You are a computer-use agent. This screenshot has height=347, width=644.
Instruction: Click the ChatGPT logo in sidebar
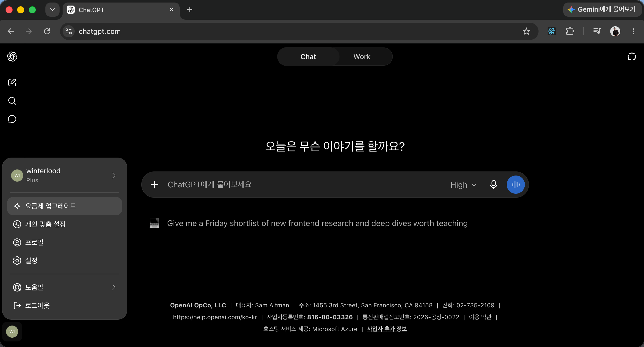[12, 57]
